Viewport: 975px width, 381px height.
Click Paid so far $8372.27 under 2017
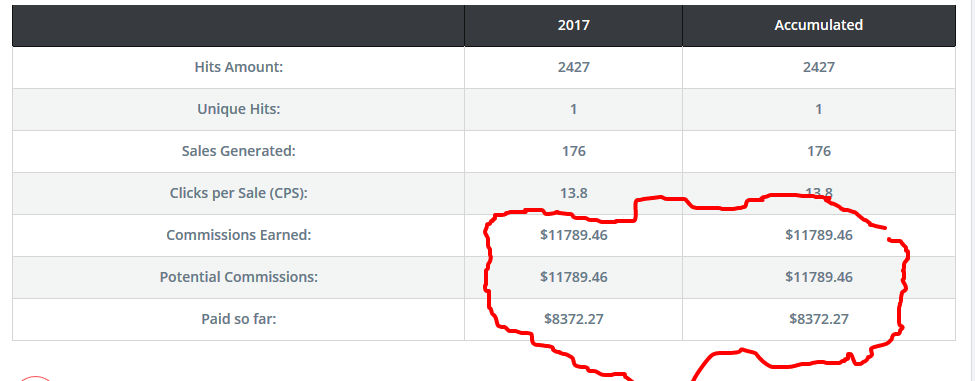point(573,319)
